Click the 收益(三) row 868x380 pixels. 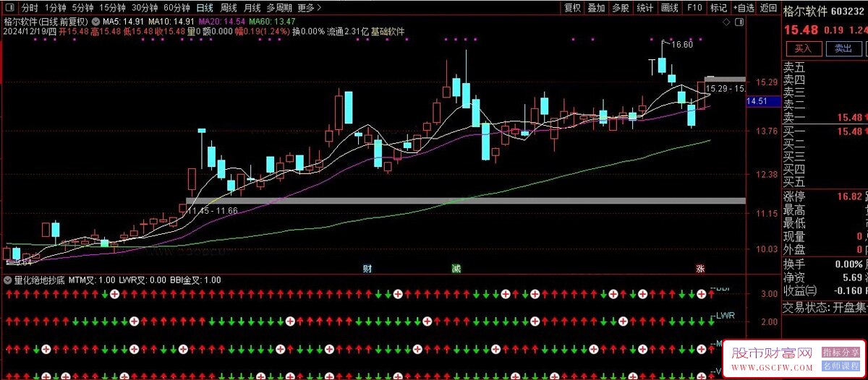[x=825, y=291]
